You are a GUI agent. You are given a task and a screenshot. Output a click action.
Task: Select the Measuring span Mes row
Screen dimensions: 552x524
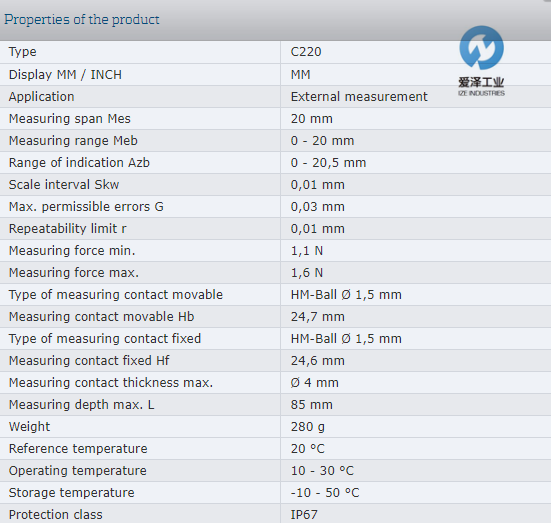pos(275,119)
